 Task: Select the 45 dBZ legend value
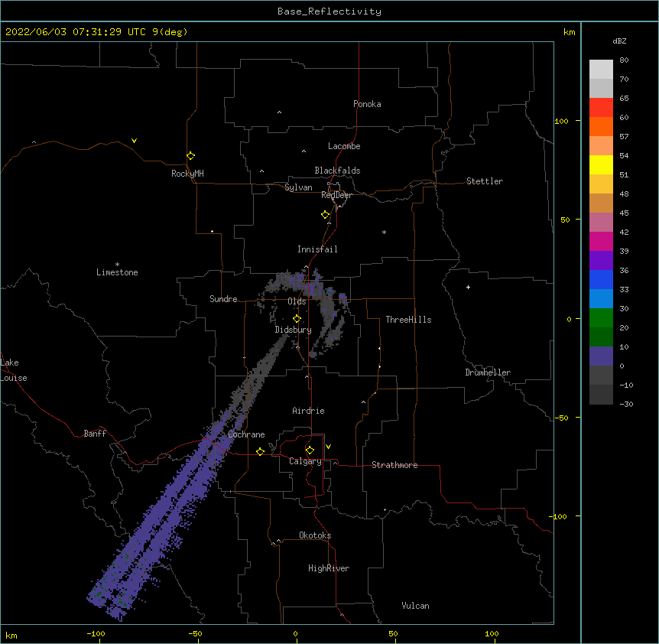point(624,213)
